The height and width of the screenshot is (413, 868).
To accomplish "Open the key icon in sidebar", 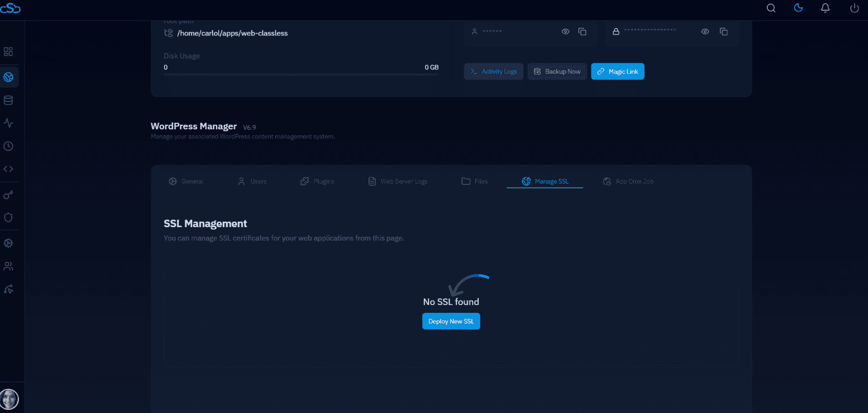I will 8,195.
